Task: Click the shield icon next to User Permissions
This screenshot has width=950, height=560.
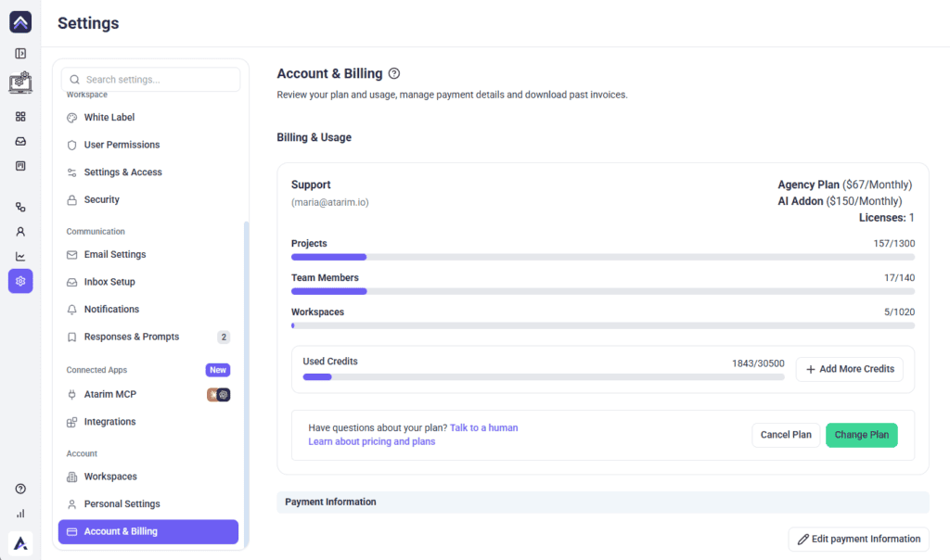Action: (71, 146)
